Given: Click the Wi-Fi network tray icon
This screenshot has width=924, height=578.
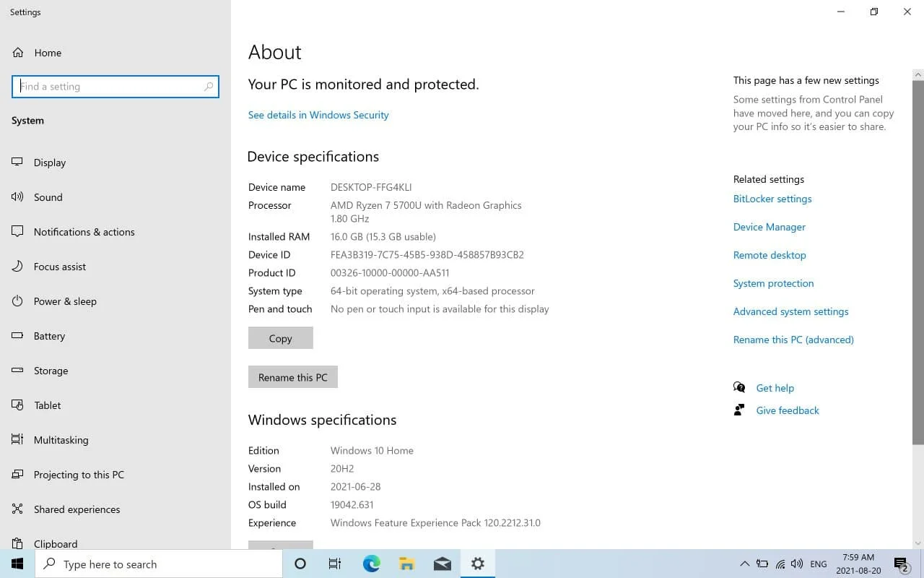Looking at the screenshot, I should pyautogui.click(x=780, y=564).
